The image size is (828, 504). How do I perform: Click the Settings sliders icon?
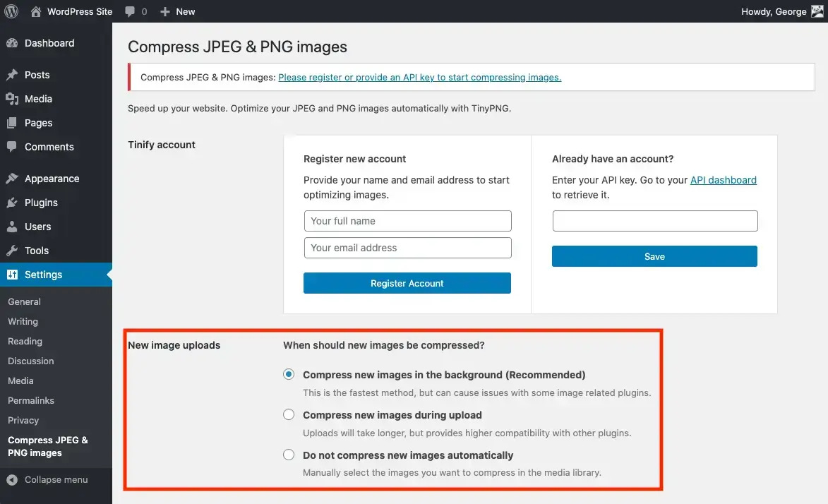point(12,275)
